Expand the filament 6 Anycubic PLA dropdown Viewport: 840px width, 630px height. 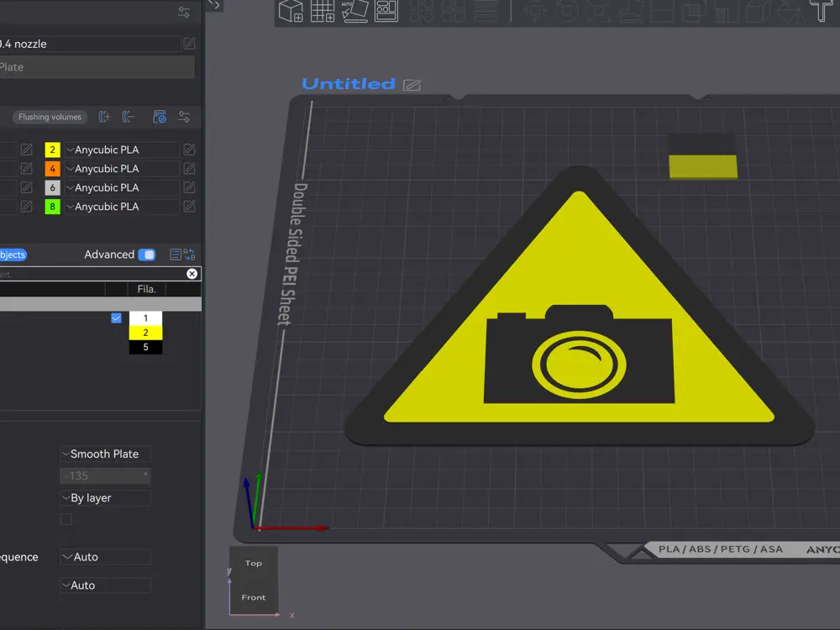[x=122, y=187]
